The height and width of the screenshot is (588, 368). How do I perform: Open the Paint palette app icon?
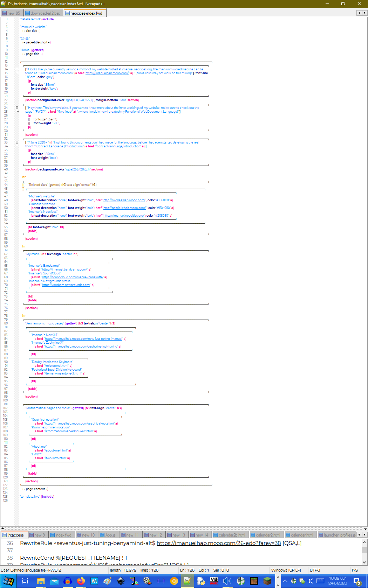pyautogui.click(x=108, y=581)
